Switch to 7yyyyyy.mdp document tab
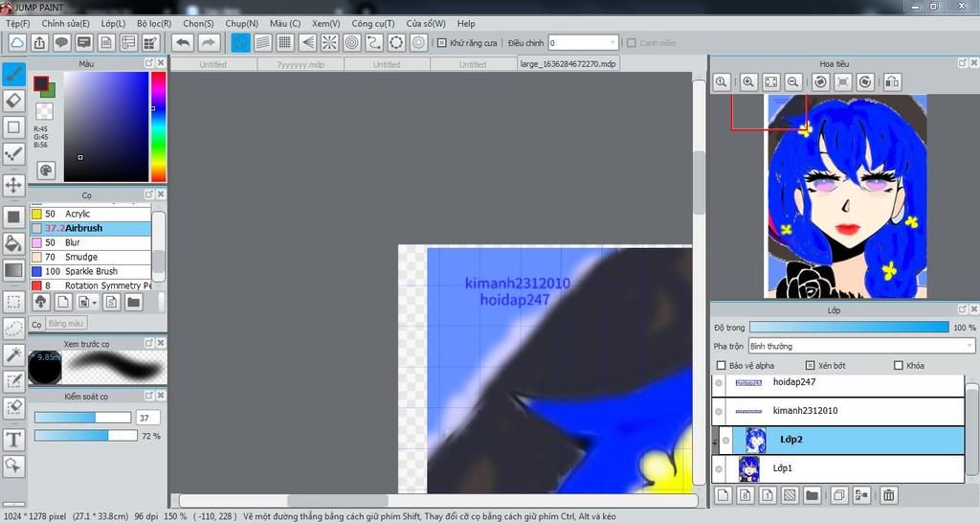The width and height of the screenshot is (980, 523). coord(300,64)
